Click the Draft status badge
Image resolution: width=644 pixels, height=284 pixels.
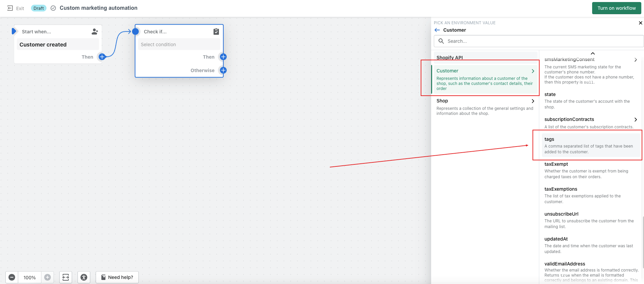(x=39, y=8)
